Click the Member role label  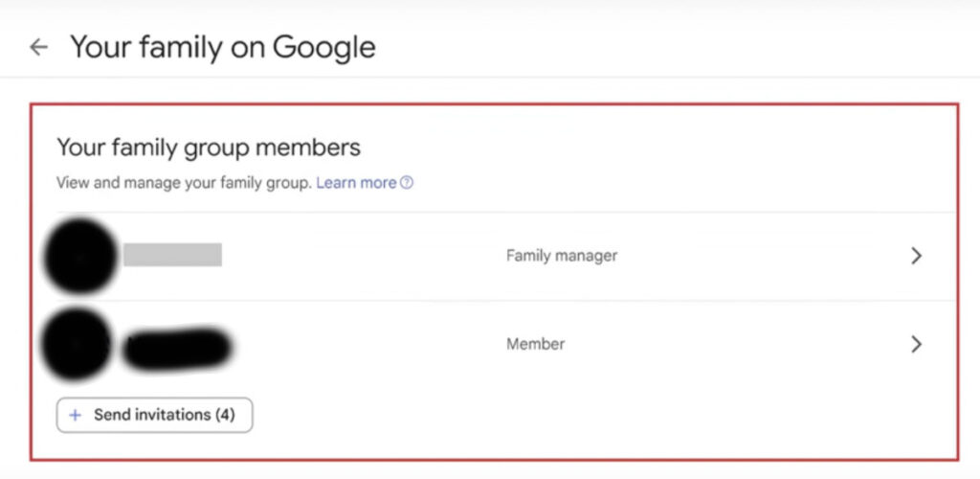click(536, 344)
